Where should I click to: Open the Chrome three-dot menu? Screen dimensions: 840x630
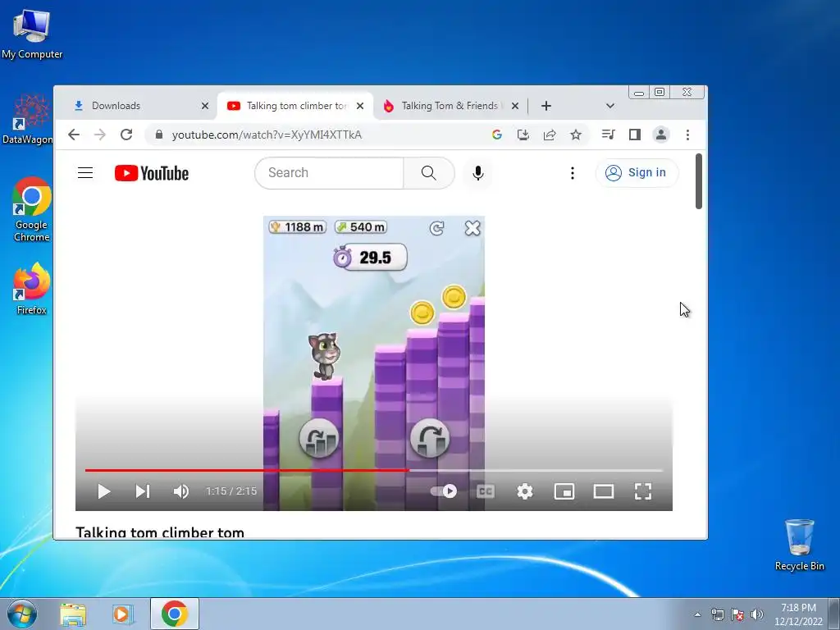(687, 135)
